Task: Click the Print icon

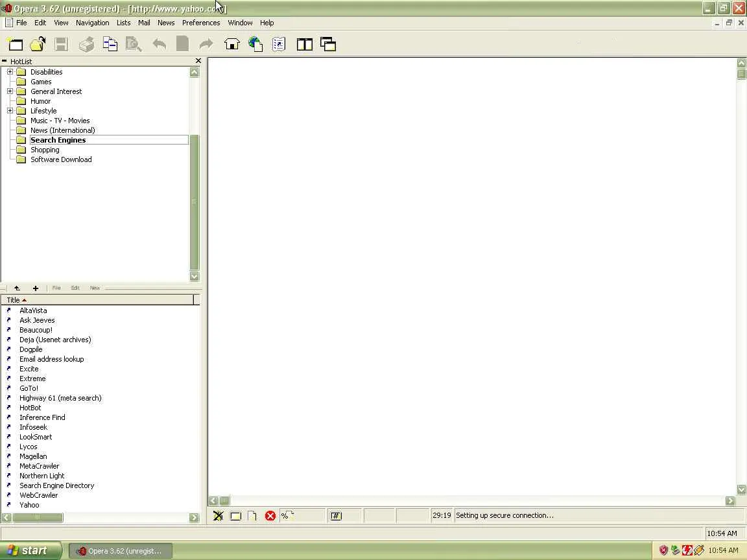Action: 86,44
